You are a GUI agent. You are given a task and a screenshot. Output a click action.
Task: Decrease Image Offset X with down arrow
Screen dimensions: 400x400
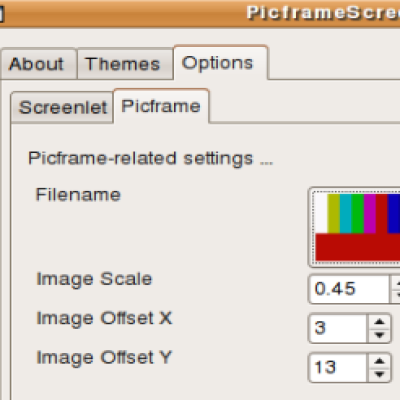tap(379, 335)
